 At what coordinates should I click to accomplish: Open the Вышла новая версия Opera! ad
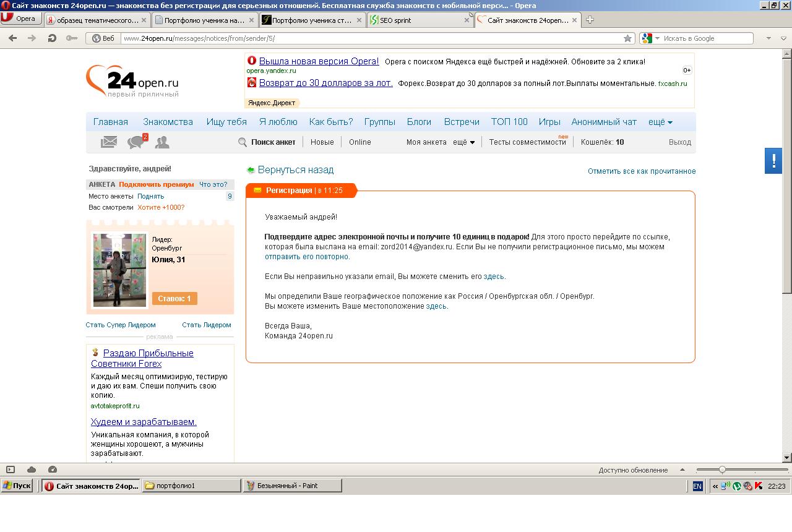(x=319, y=61)
